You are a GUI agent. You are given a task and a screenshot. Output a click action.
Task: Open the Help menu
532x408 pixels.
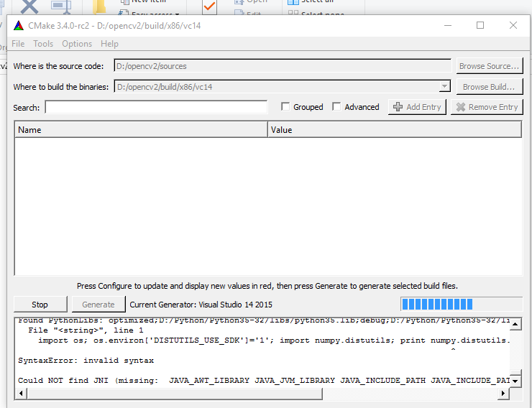point(109,44)
